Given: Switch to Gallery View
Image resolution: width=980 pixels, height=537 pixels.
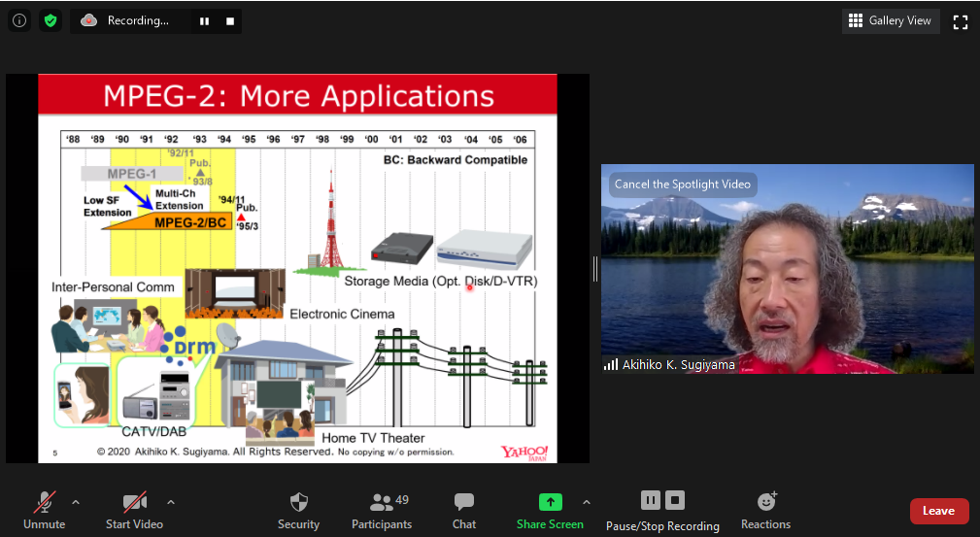Looking at the screenshot, I should pyautogui.click(x=890, y=20).
